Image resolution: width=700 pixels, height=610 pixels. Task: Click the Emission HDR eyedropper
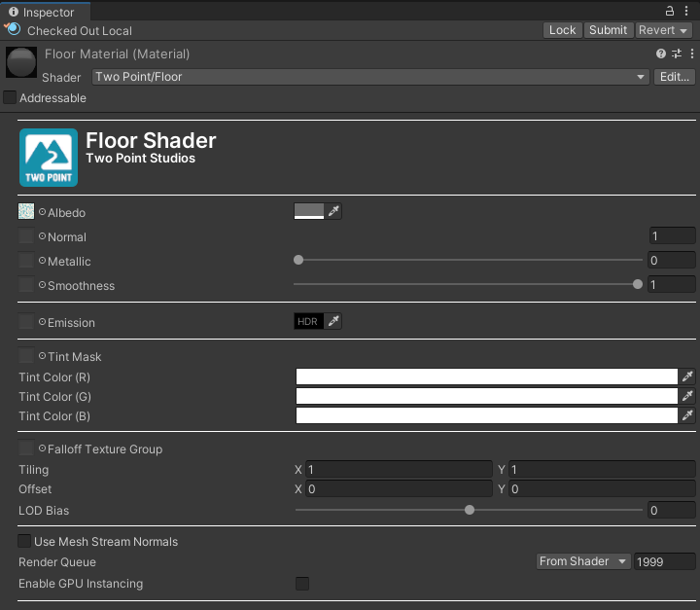tap(333, 321)
